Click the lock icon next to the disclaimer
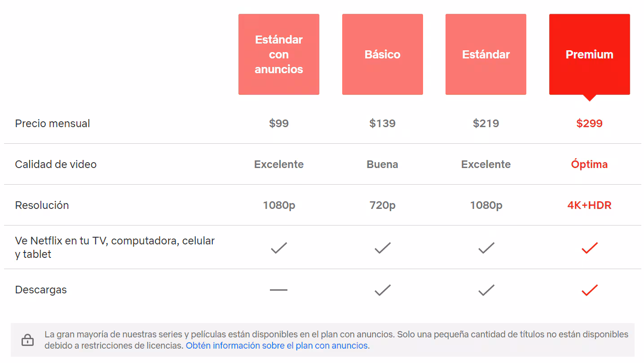Screen dimensions: 644x363 point(28,340)
